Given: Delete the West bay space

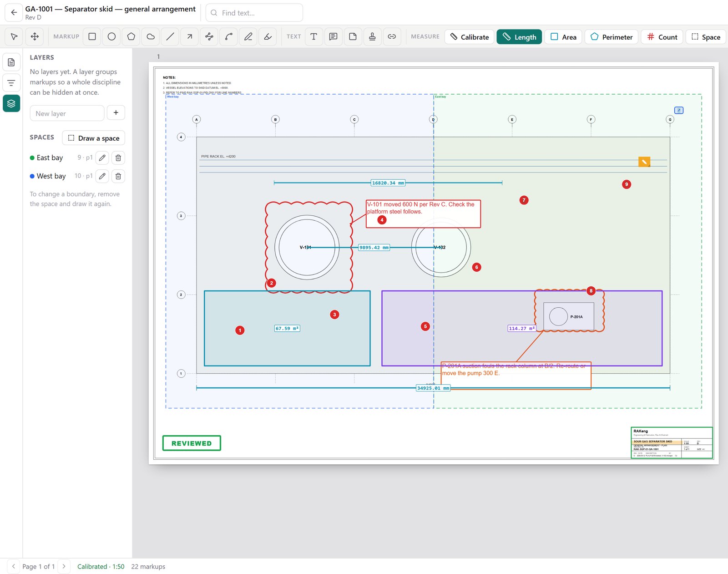Looking at the screenshot, I should tap(118, 176).
